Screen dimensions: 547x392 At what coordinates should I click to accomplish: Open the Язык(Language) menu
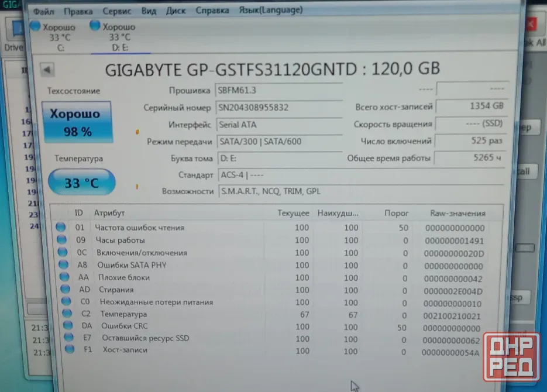pos(271,10)
